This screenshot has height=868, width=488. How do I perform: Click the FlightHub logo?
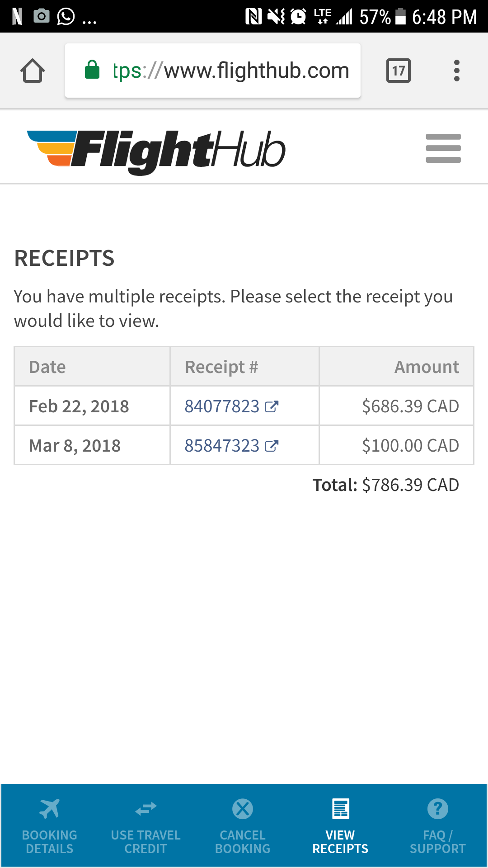(156, 151)
